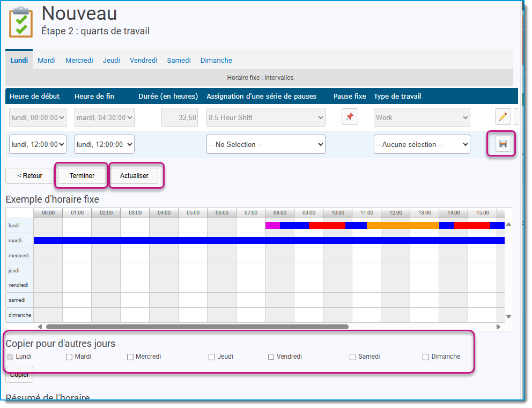Click 'Assignation d'une série de pauses' header
This screenshot has height=408, width=532.
(x=261, y=96)
